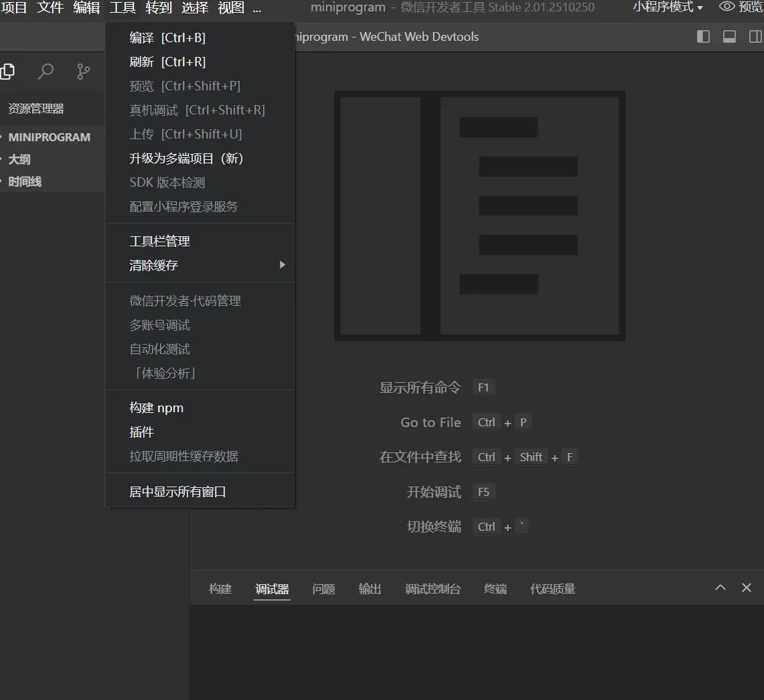Open the Source Control branch icon

[83, 71]
